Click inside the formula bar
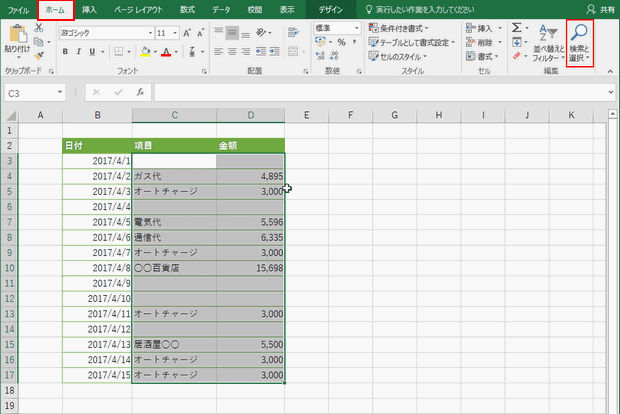The image size is (620, 414). pos(380,93)
